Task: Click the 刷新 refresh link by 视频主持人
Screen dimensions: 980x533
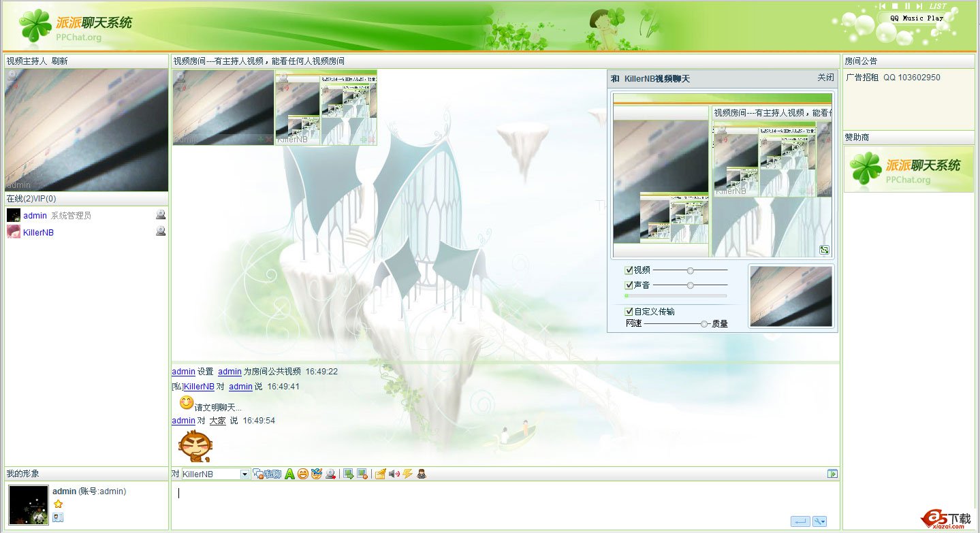Action: tap(59, 61)
